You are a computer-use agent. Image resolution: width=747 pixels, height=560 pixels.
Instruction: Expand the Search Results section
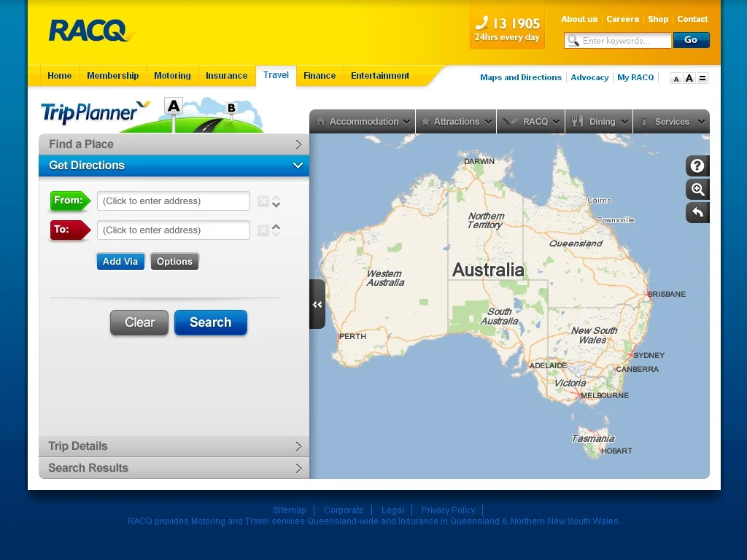(174, 468)
